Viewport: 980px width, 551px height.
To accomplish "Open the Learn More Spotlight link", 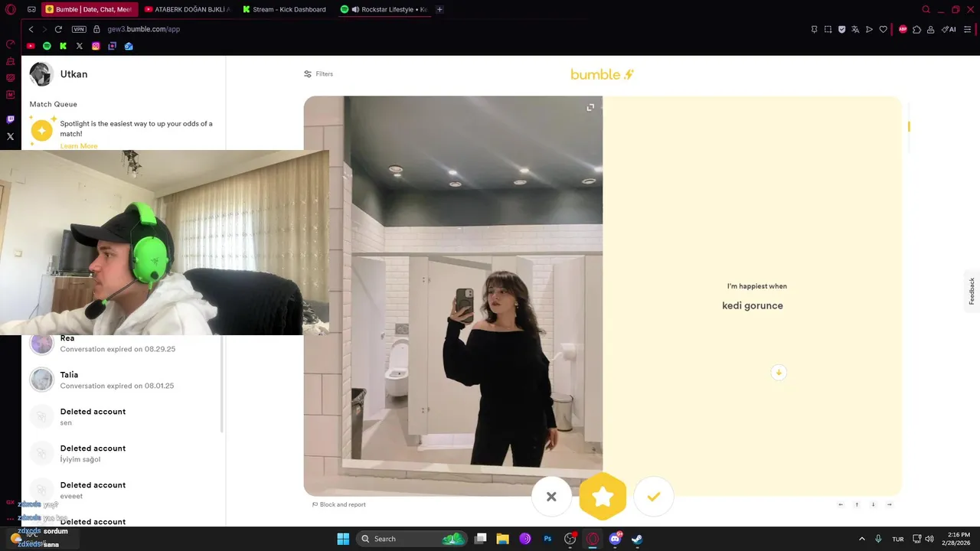I will (x=79, y=146).
